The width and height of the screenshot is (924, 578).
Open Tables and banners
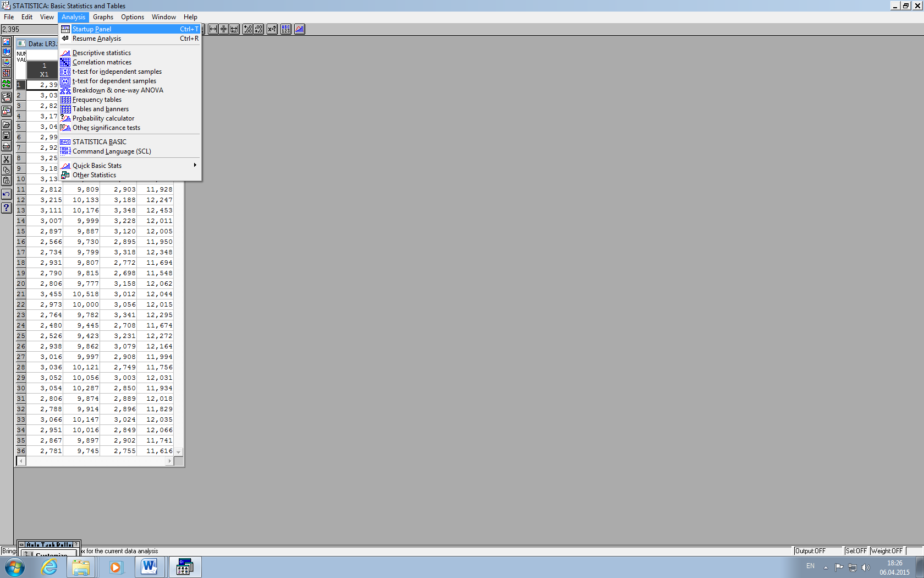pos(130,109)
